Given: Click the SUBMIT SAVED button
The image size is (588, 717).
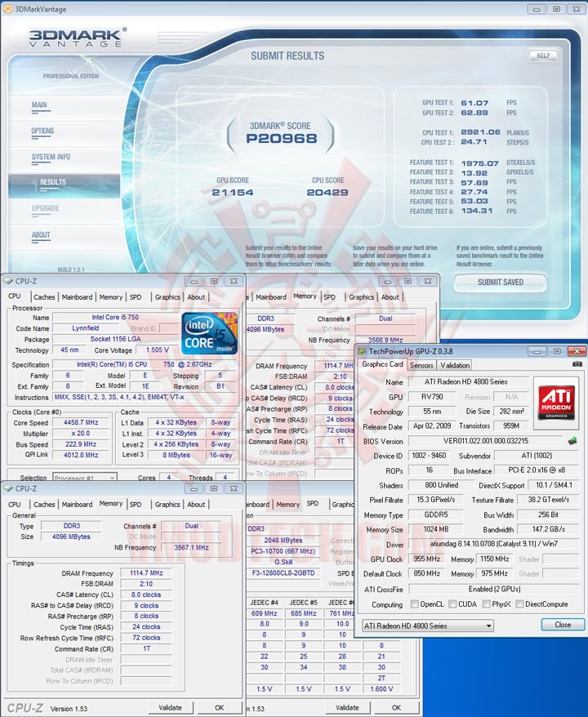Looking at the screenshot, I should tap(501, 283).
